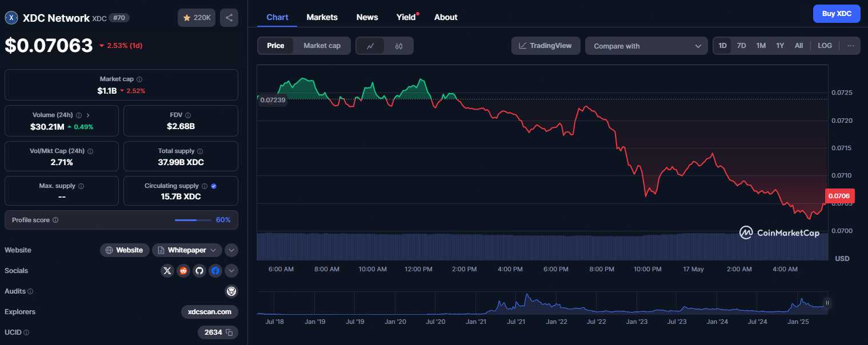Copy the UCID 2634 value
Viewport: 868px width, 345px height.
tap(229, 332)
